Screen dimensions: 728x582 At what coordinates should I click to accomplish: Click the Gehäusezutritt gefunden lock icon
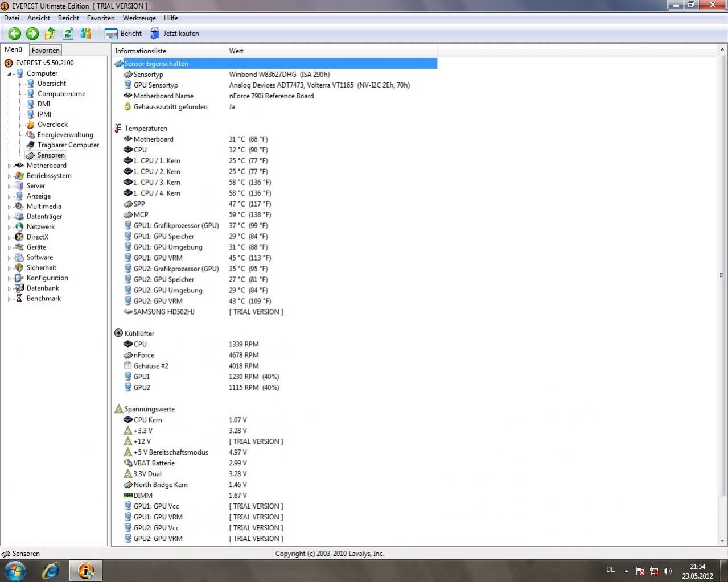tap(127, 107)
